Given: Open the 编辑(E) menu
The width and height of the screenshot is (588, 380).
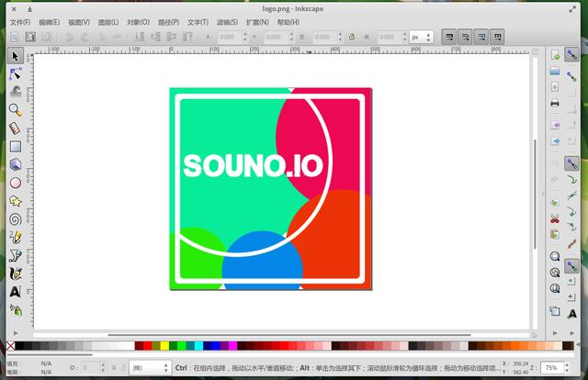Looking at the screenshot, I should click(50, 22).
